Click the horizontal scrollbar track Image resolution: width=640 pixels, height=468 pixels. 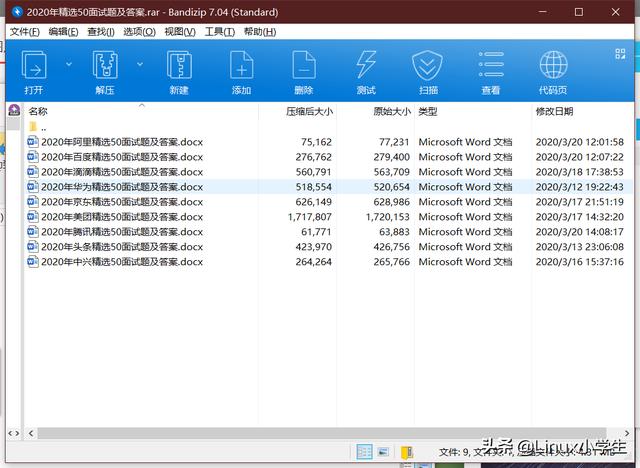click(x=322, y=433)
